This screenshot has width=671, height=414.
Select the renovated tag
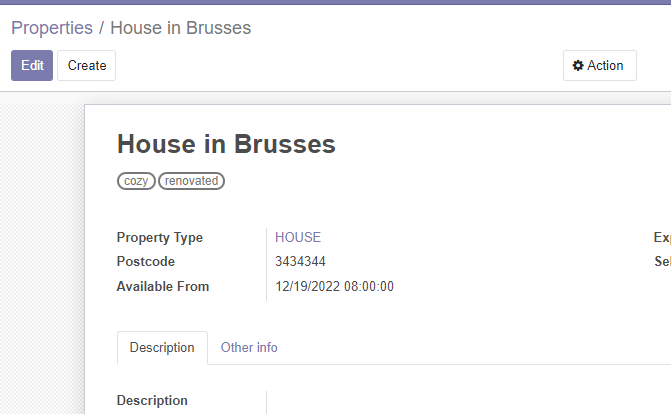coord(191,181)
